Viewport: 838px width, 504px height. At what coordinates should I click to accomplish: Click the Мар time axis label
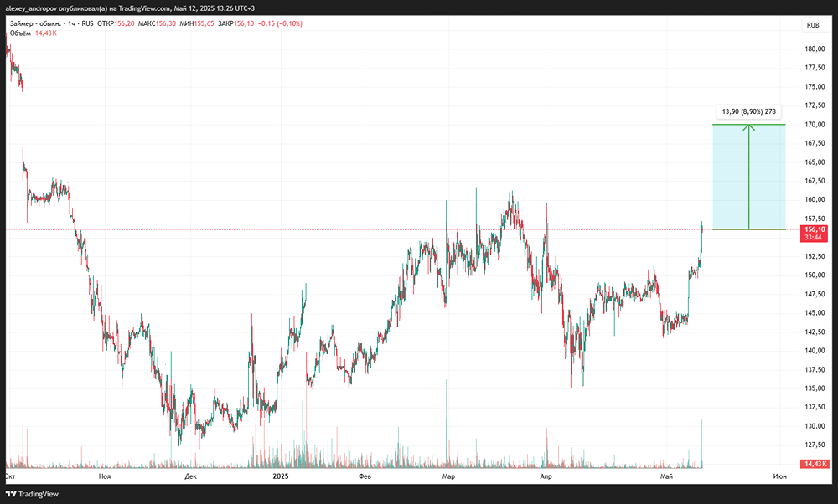[449, 476]
